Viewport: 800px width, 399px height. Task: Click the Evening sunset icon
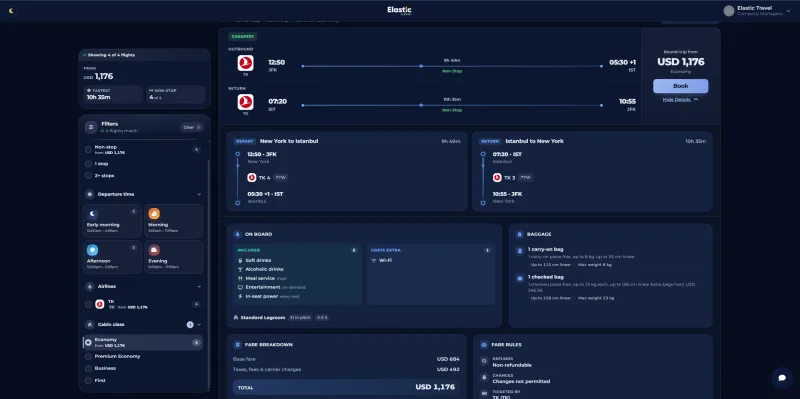pyautogui.click(x=154, y=250)
